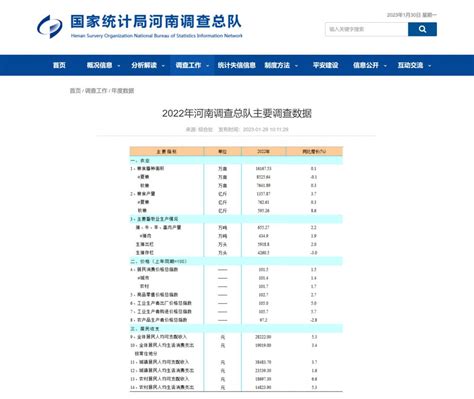
Task: Click the 2022年 column header
Action: pos(263,151)
